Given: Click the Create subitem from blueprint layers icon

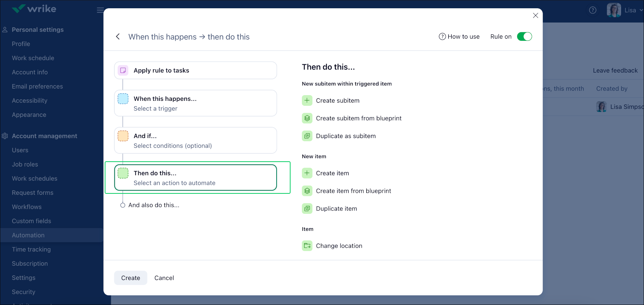Looking at the screenshot, I should point(307,118).
